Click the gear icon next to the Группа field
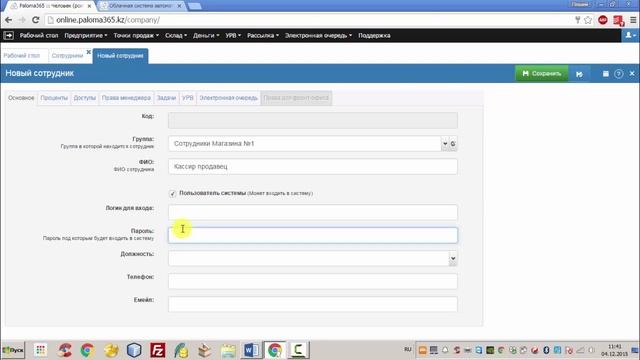Image resolution: width=640 pixels, height=360 pixels. click(453, 144)
